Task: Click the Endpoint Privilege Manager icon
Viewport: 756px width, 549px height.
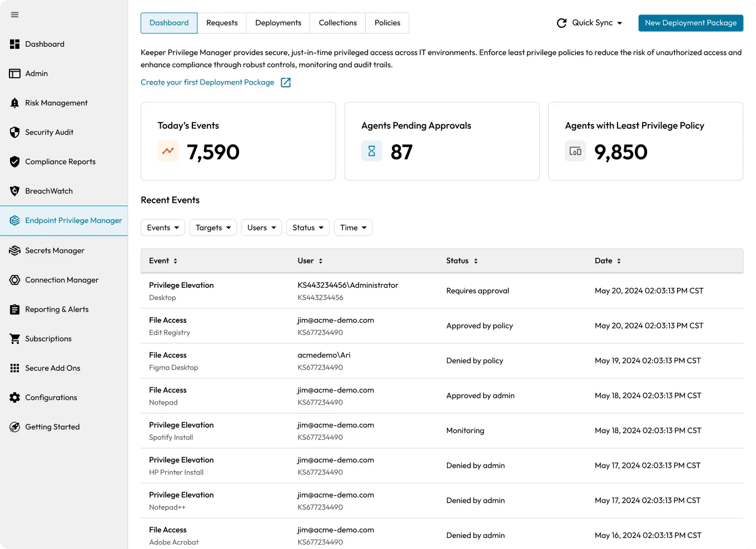Action: pyautogui.click(x=15, y=221)
